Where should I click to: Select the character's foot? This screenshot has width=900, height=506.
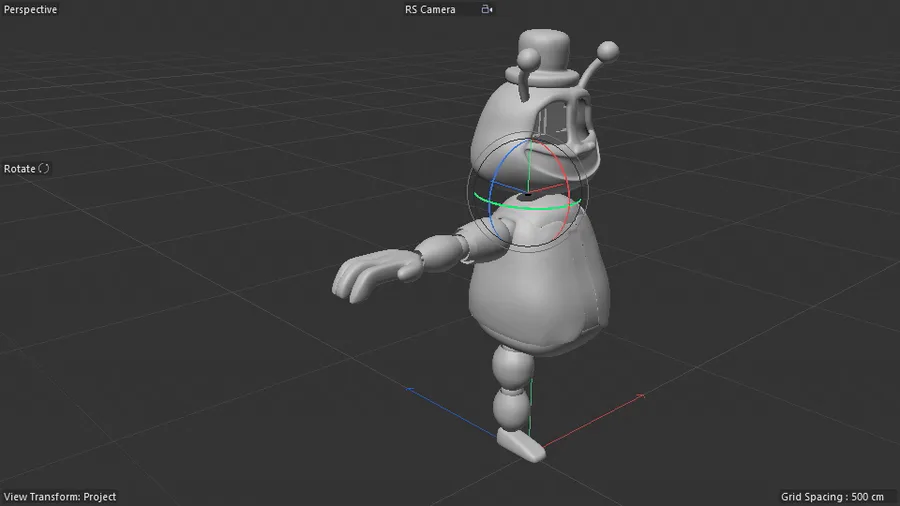521,445
